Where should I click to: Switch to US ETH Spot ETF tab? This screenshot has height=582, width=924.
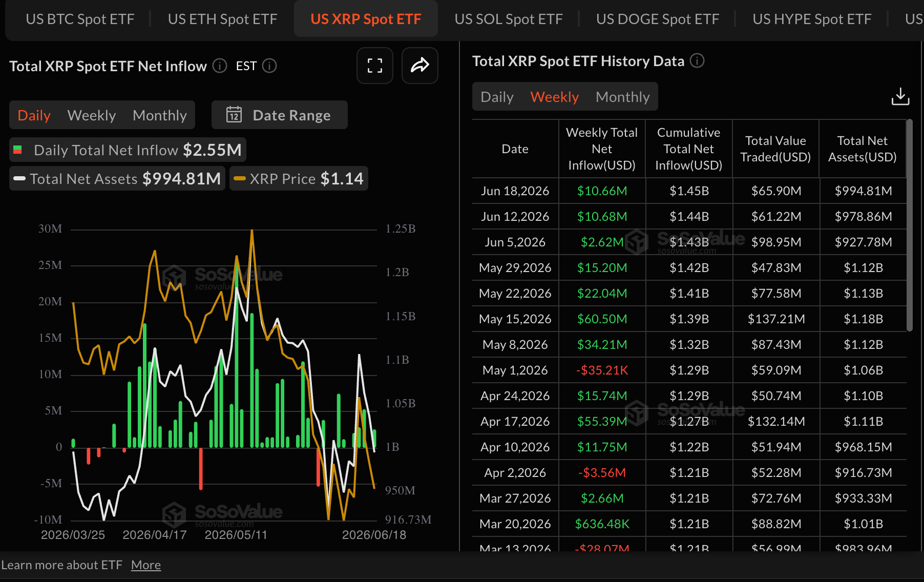click(222, 19)
